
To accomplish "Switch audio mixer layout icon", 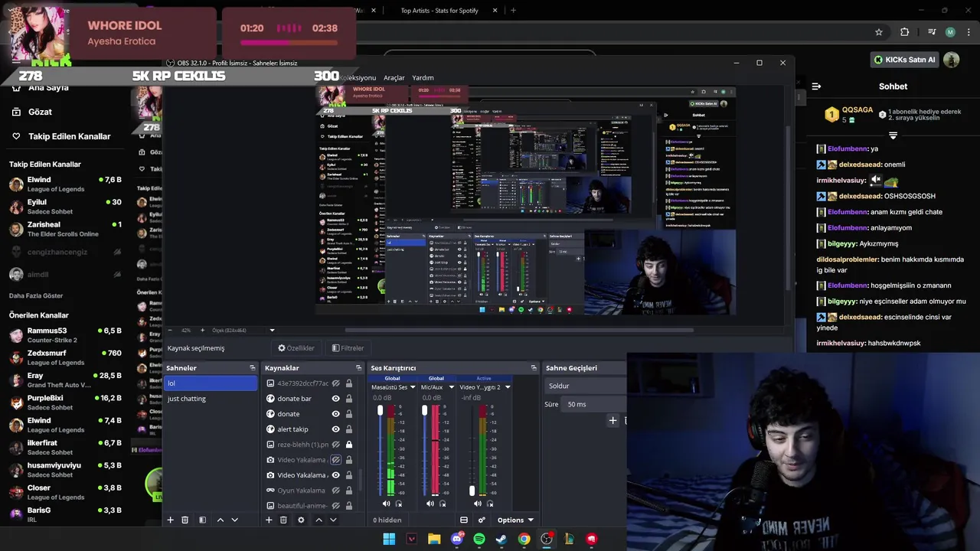I will click(463, 520).
